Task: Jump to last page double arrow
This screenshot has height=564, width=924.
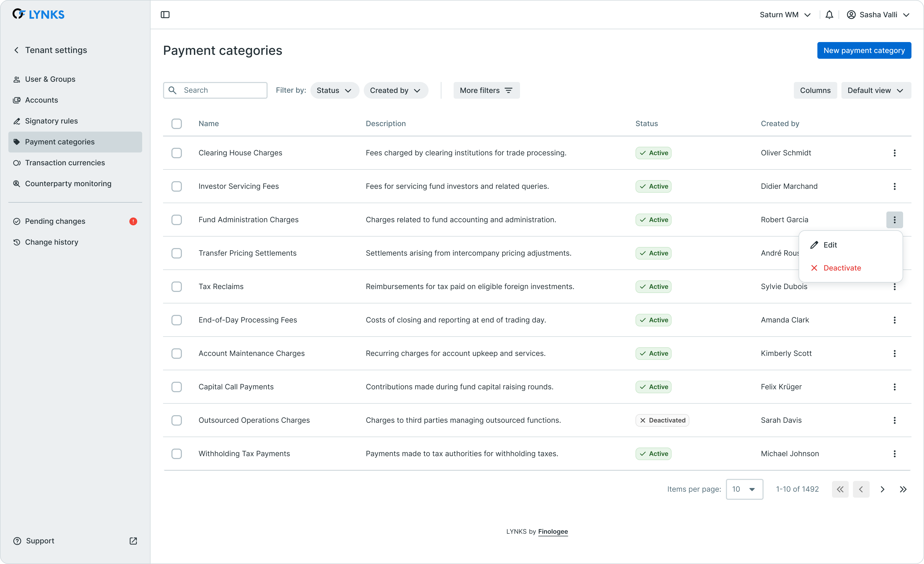Action: pyautogui.click(x=903, y=489)
